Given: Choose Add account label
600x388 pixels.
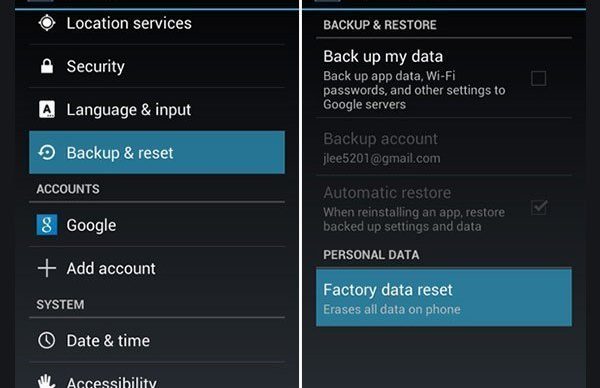Looking at the screenshot, I should 111,268.
